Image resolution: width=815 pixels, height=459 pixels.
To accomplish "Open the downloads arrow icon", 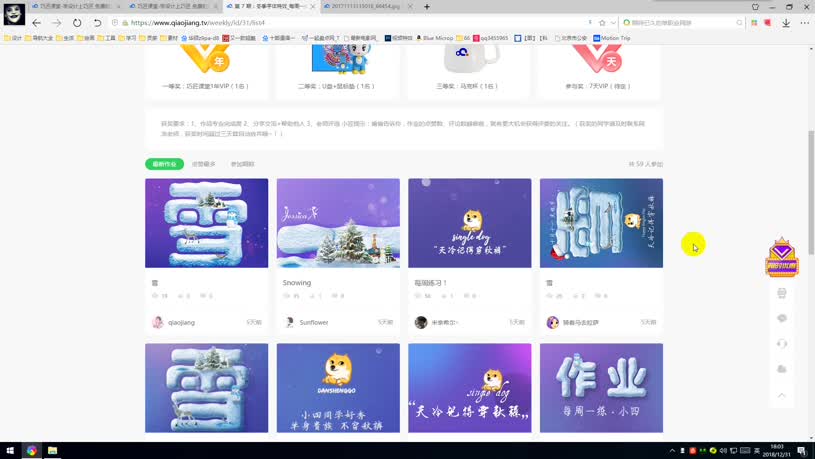I will click(x=786, y=23).
